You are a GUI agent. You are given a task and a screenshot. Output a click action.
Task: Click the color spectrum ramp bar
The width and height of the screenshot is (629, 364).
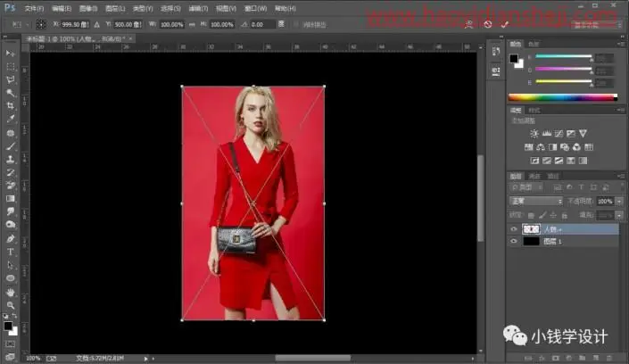pos(562,97)
